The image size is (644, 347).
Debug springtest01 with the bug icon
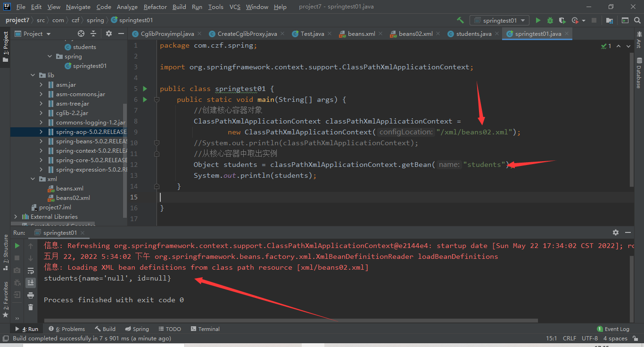[x=550, y=20]
